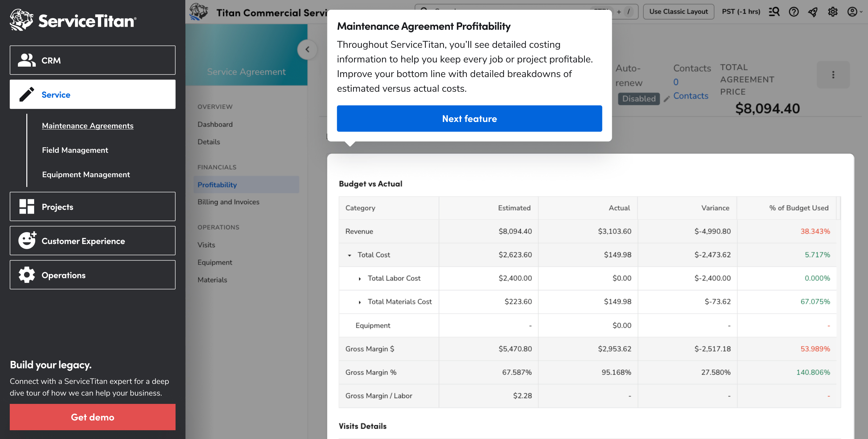Viewport: 868px width, 439px height.
Task: Open the three-dot more options menu
Action: [x=833, y=74]
